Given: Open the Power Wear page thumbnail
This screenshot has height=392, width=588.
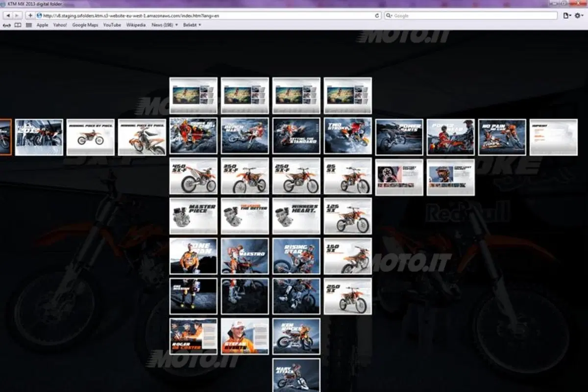Looking at the screenshot, I should click(x=451, y=137).
